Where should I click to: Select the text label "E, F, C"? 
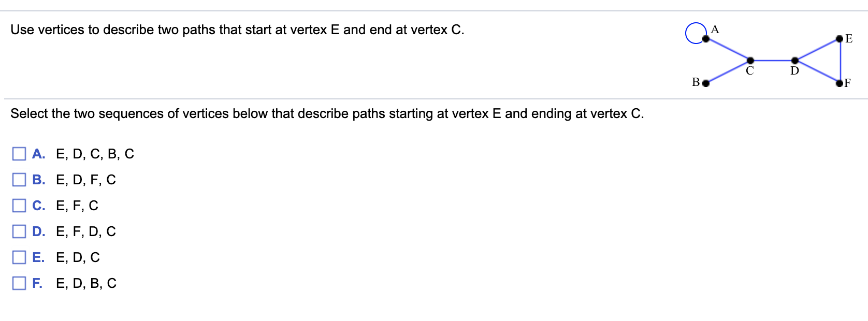coord(77,205)
